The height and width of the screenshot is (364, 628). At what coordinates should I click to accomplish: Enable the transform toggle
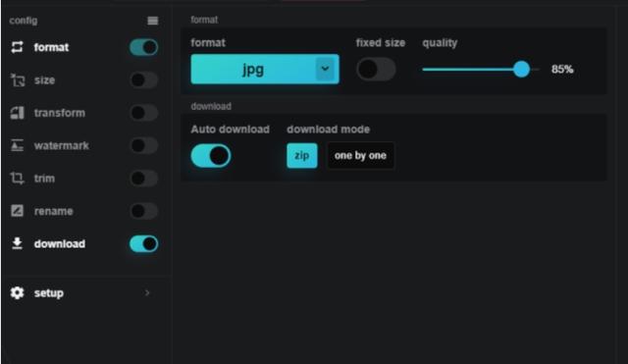[x=144, y=113]
